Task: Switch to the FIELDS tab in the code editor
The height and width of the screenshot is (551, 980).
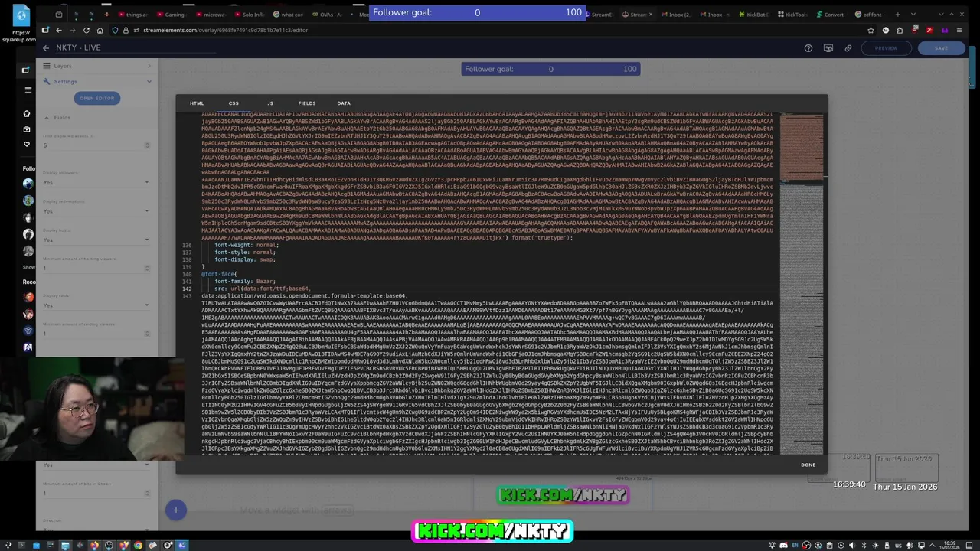Action: pos(307,103)
